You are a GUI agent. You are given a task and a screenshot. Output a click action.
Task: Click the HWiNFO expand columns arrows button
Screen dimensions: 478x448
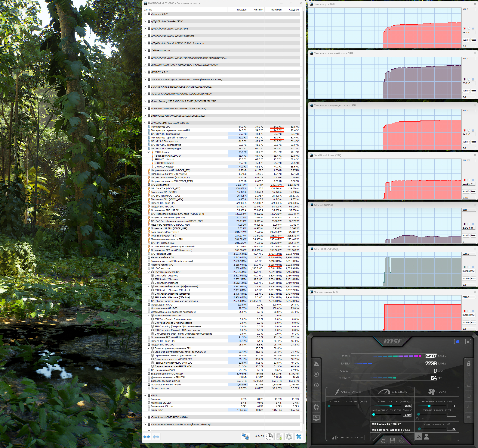[147, 436]
